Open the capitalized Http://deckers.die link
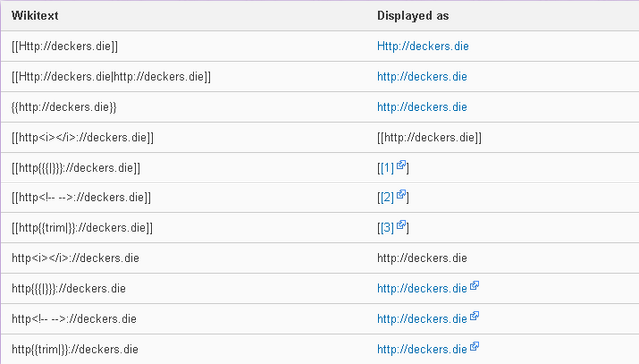 [x=423, y=46]
